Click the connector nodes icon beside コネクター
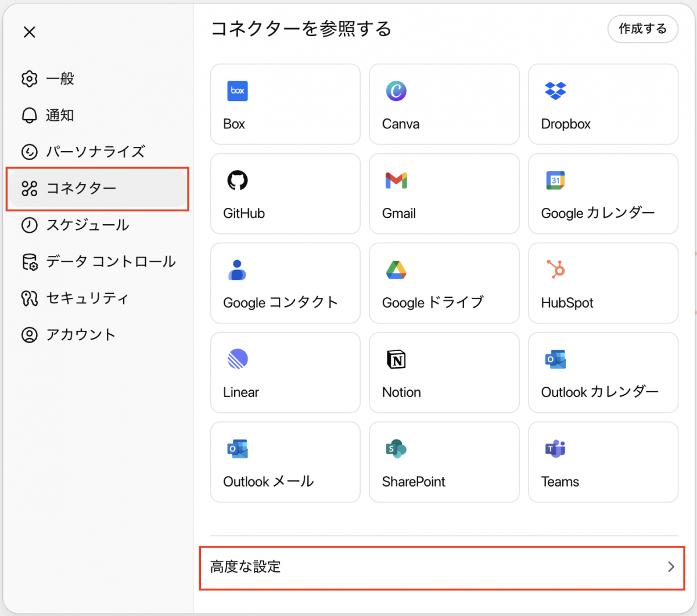 [29, 189]
